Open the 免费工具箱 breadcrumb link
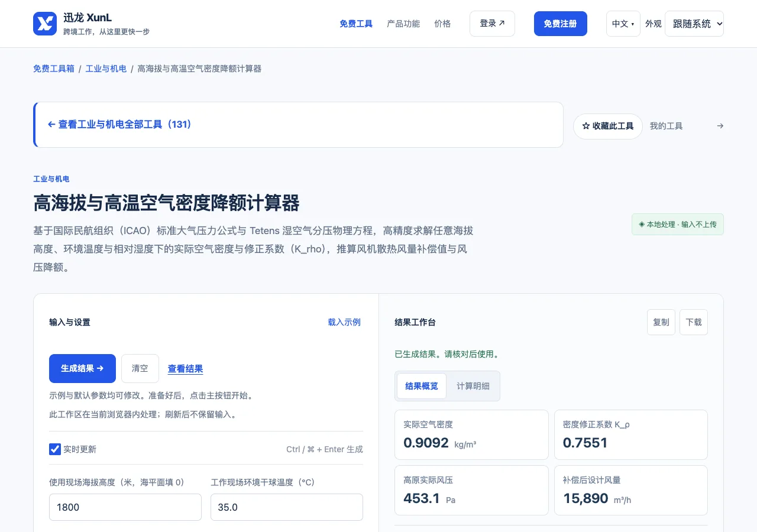 point(54,69)
